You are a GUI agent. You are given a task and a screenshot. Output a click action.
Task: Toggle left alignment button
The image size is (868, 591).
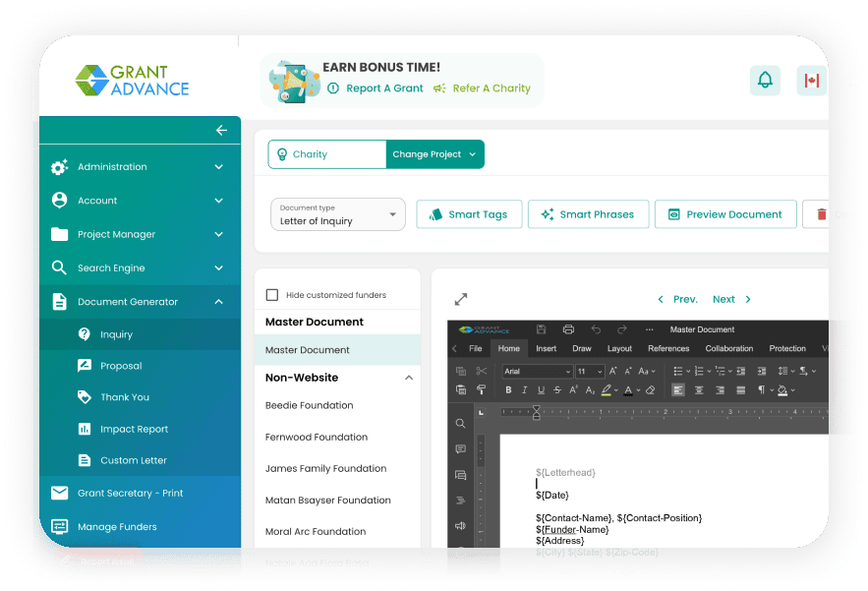678,390
